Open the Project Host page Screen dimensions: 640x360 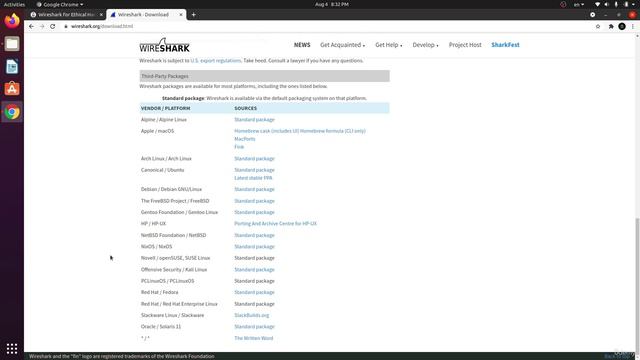pyautogui.click(x=465, y=45)
